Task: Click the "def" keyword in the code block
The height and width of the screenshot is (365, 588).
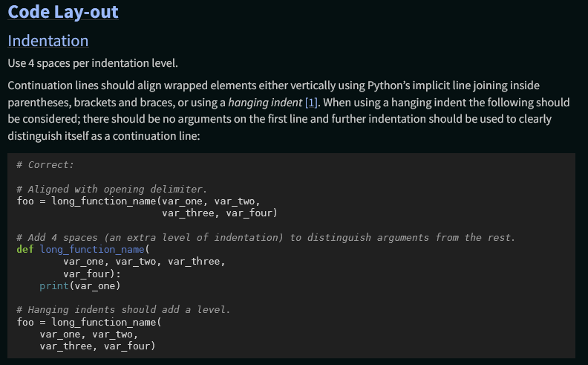Action: 25,250
